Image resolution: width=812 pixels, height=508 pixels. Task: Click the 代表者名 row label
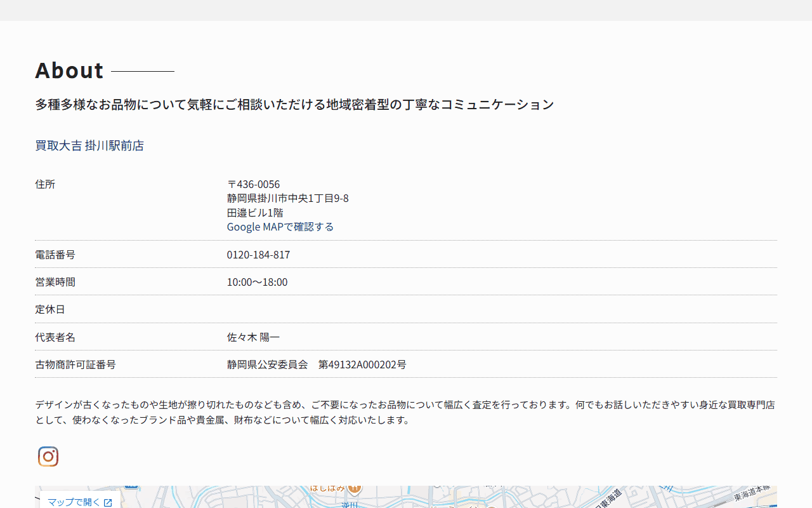(55, 337)
